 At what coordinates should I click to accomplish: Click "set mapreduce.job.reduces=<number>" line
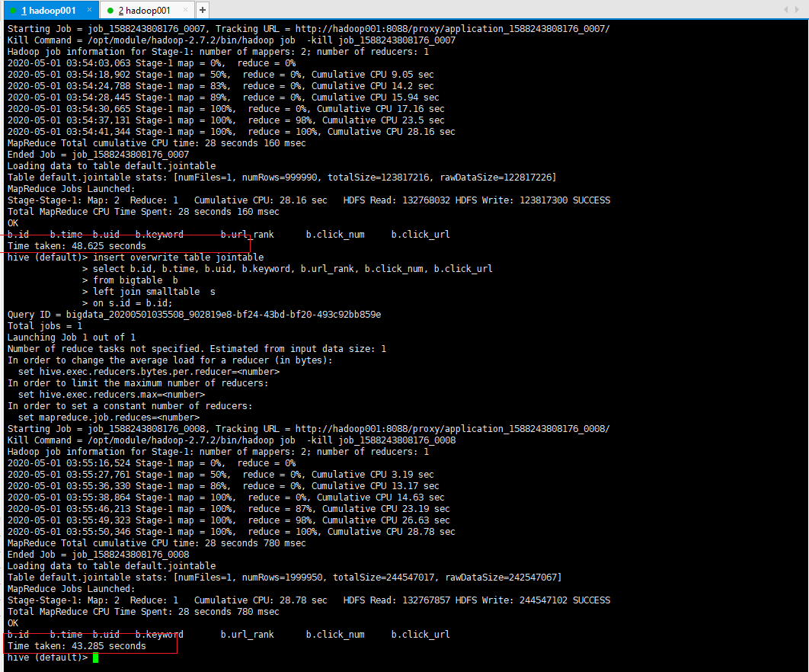pyautogui.click(x=109, y=417)
